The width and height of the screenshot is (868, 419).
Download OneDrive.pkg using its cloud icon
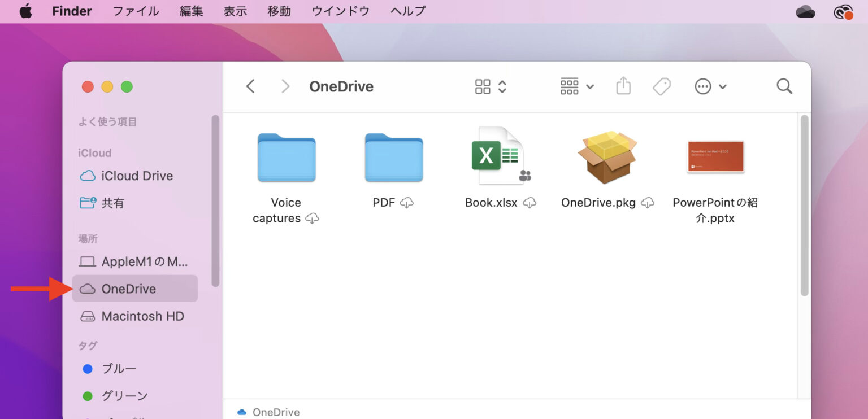pos(648,202)
